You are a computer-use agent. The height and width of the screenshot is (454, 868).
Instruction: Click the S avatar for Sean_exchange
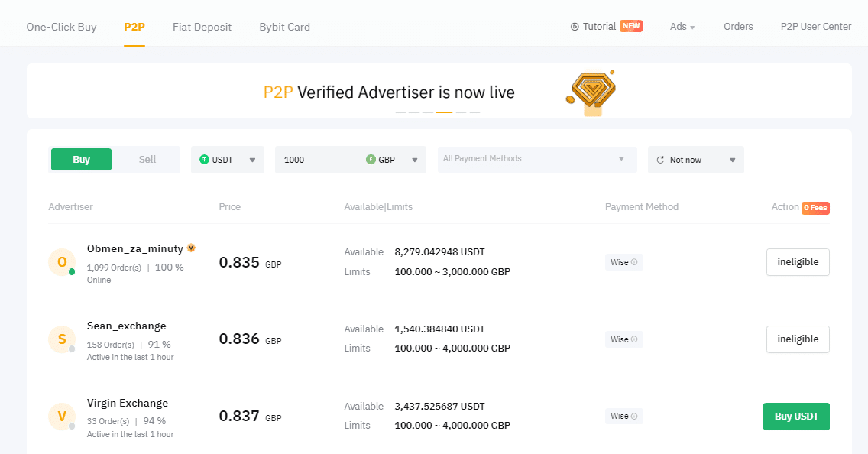coord(62,339)
